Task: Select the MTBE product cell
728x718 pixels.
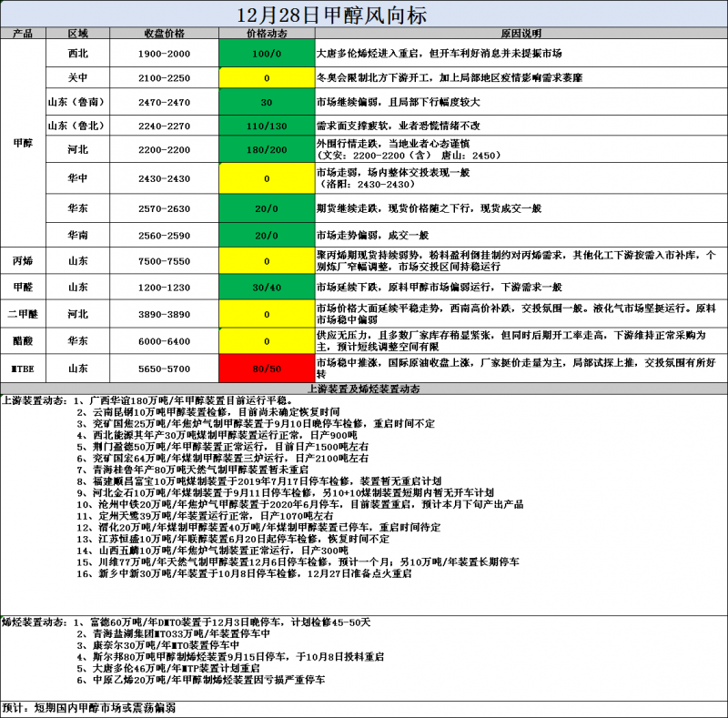Action: (x=23, y=369)
